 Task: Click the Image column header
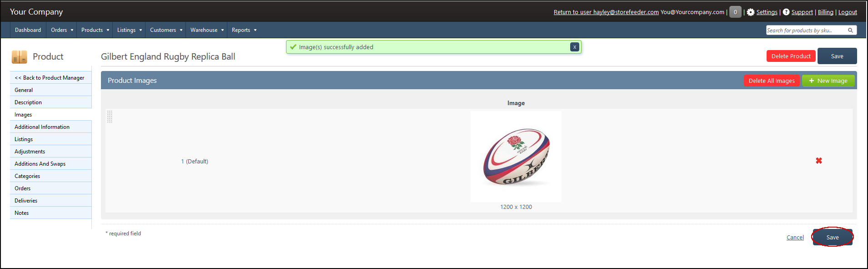tap(516, 103)
